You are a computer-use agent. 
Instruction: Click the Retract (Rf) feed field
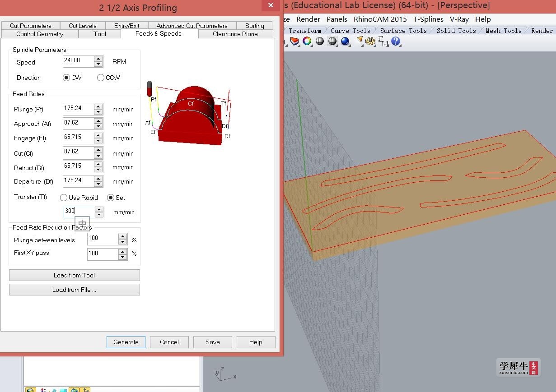click(x=79, y=166)
